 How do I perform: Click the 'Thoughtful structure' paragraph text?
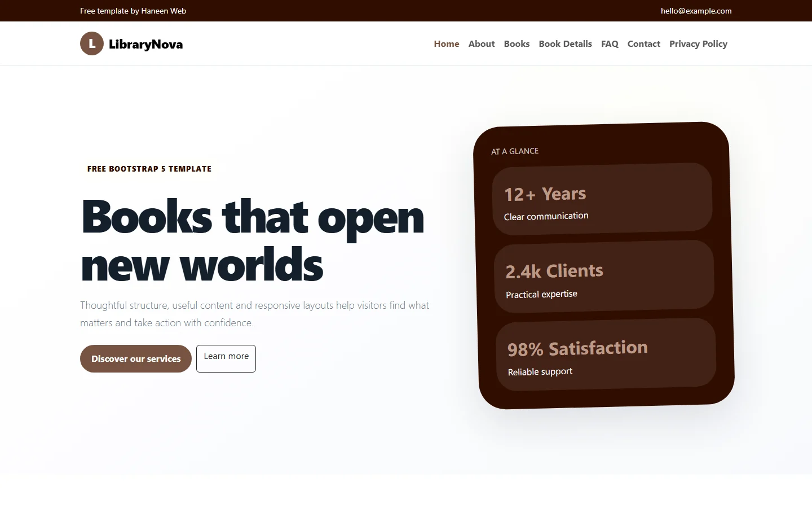(x=255, y=314)
